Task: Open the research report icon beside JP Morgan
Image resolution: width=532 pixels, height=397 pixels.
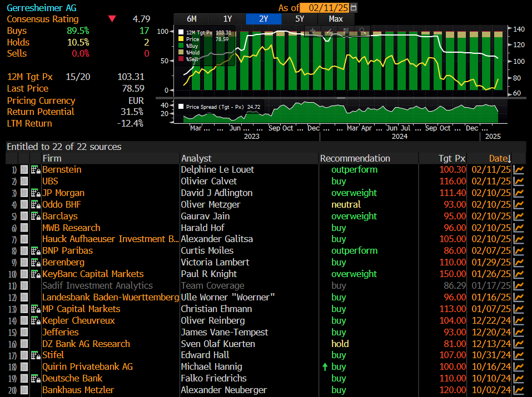Action: tap(36, 193)
